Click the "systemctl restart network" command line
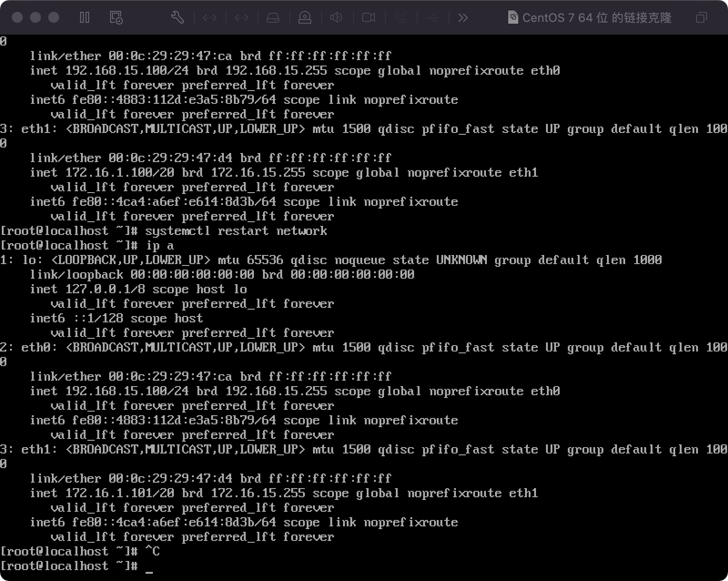The width and height of the screenshot is (728, 581). click(x=164, y=231)
